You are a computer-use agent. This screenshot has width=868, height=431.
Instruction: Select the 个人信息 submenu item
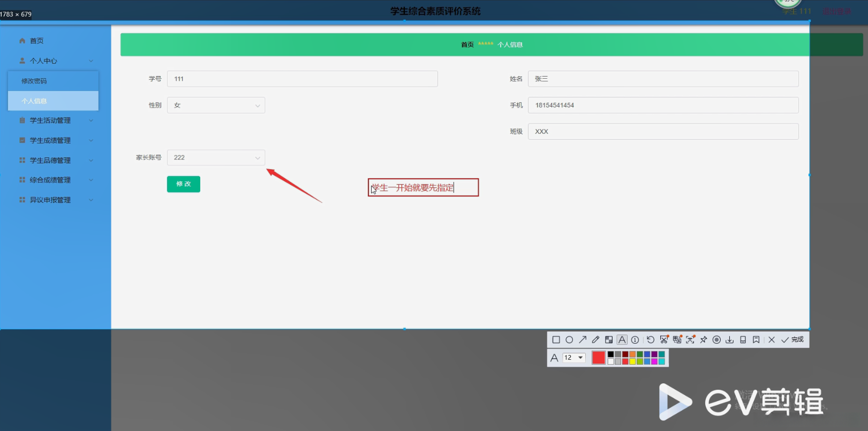coord(54,101)
